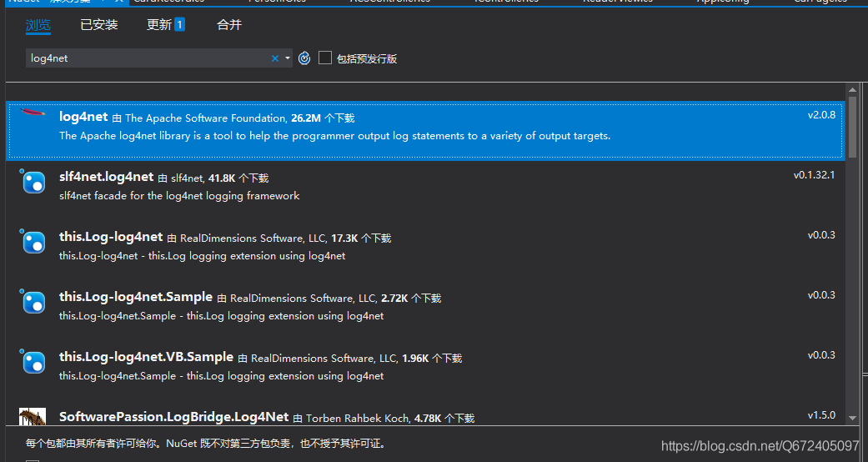Open the 已安装 tab
Image resolution: width=868 pixels, height=462 pixels.
pos(99,25)
